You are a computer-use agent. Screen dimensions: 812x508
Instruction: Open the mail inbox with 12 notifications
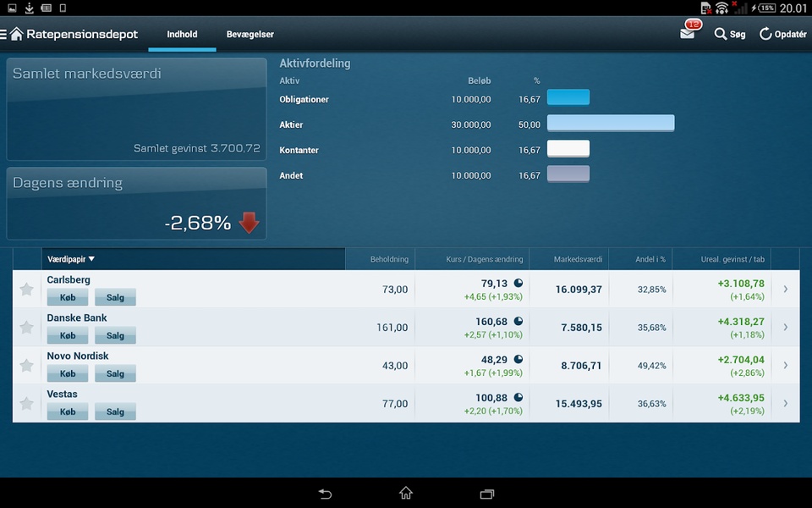(x=688, y=33)
